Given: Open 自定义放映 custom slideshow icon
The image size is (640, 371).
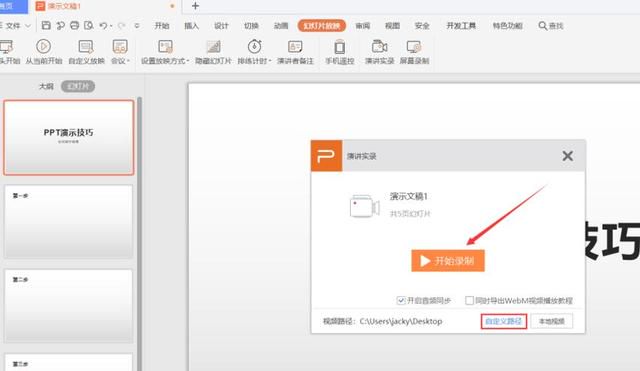Looking at the screenshot, I should [86, 47].
